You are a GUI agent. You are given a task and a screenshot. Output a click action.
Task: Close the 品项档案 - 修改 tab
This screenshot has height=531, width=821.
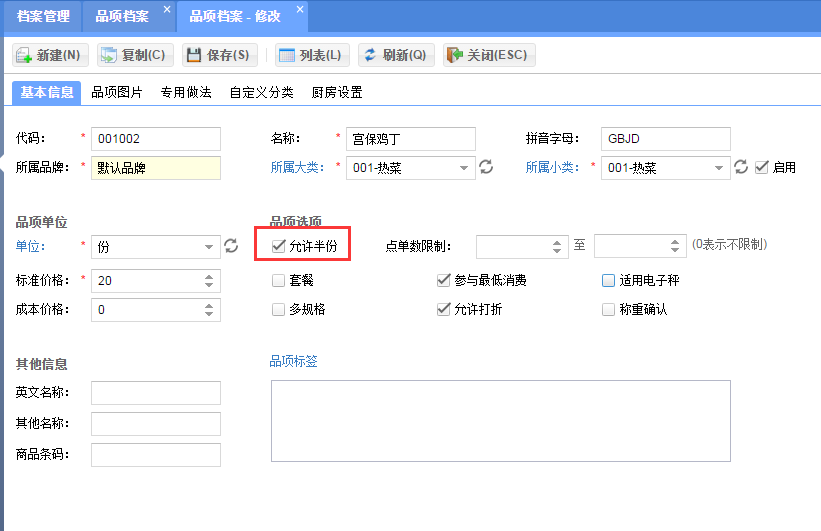click(300, 9)
